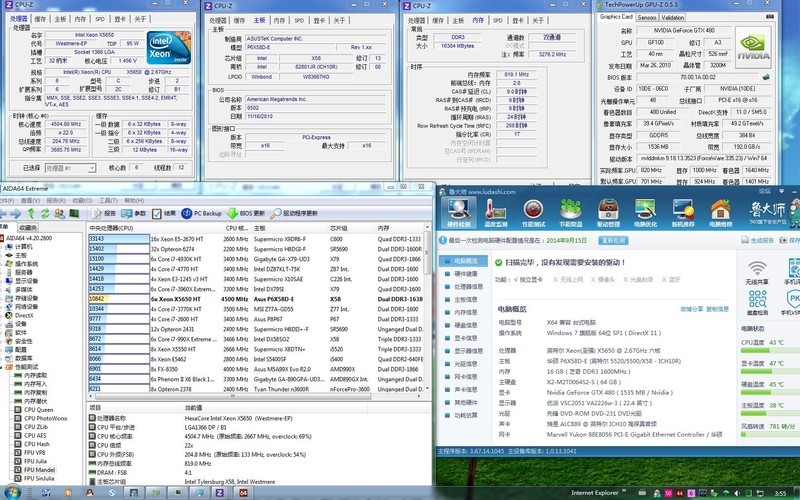This screenshot has height=500, width=800.
Task: Click GPU-Z camera screenshot icon
Action: click(x=770, y=17)
